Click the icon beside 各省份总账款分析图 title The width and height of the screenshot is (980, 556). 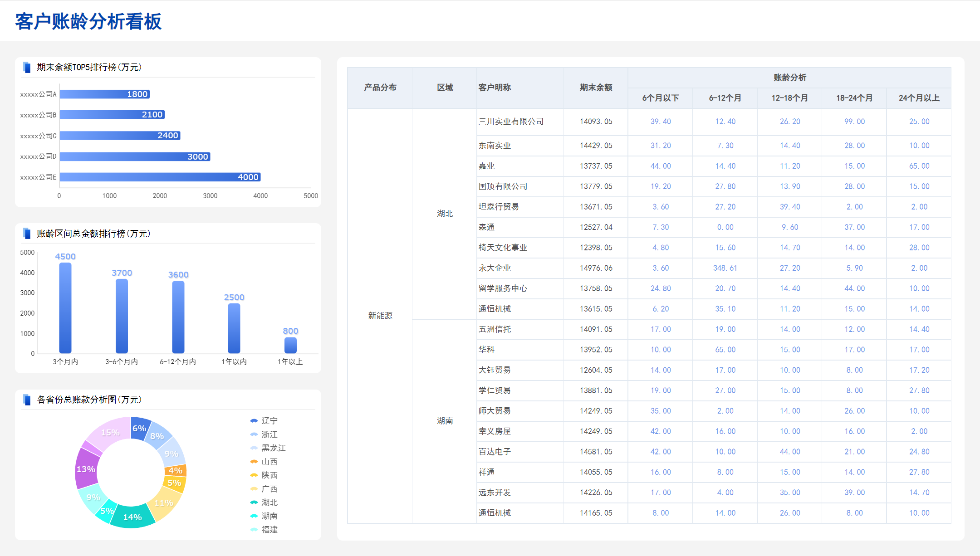(x=27, y=400)
